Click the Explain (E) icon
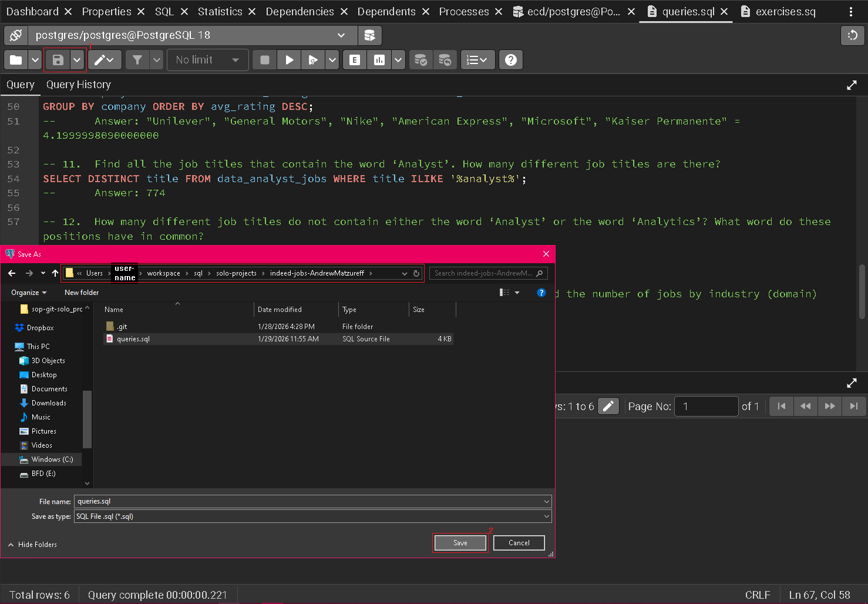 pos(355,60)
